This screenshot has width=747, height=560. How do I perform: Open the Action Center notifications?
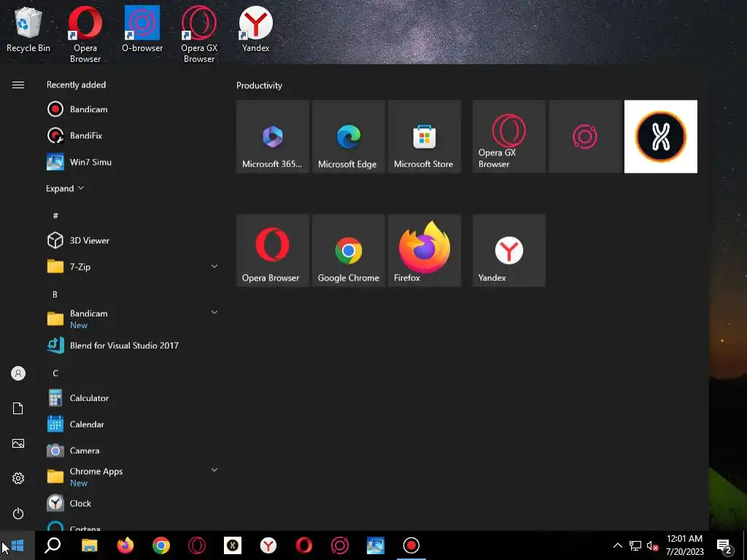(724, 545)
